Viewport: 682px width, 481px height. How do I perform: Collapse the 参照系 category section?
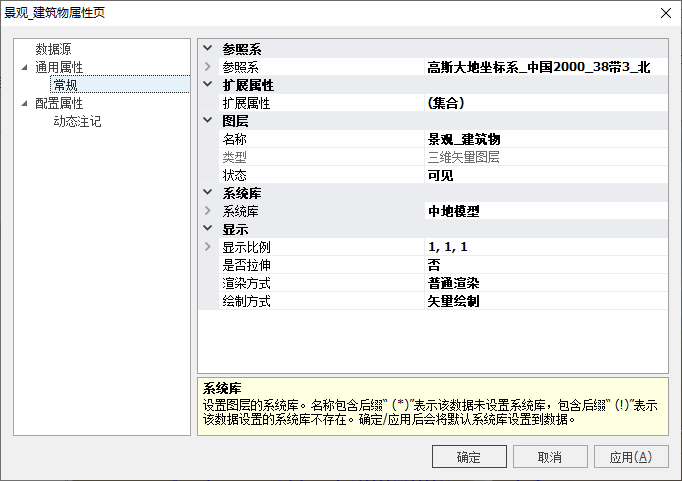(208, 48)
